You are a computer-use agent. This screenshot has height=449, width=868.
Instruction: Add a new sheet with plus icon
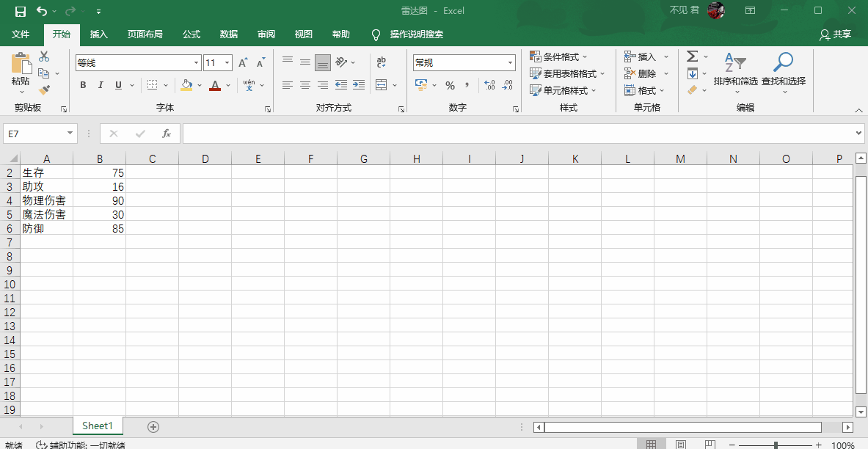point(153,426)
